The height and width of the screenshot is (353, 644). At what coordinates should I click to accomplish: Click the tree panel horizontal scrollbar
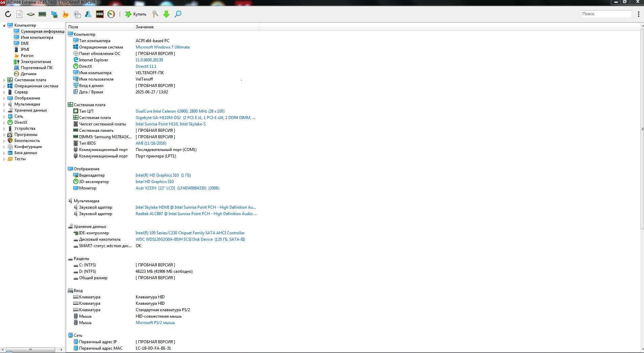[31, 350]
